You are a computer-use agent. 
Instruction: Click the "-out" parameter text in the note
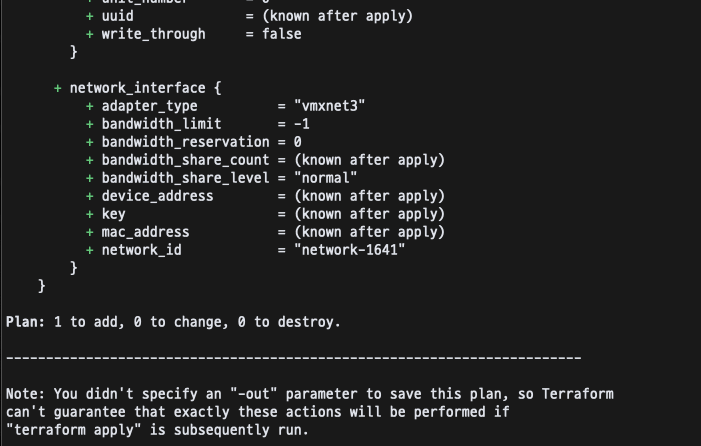point(254,394)
